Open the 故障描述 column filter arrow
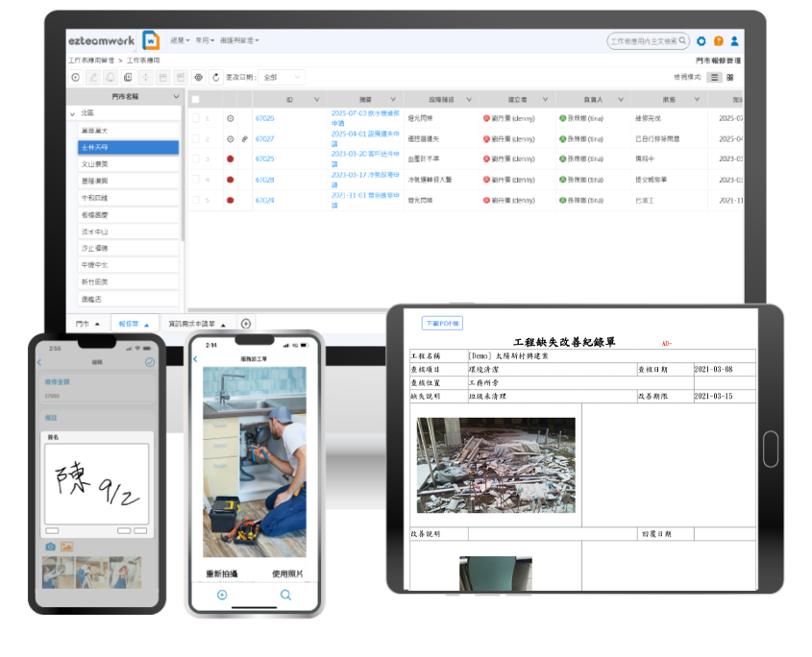The image size is (812, 657). 469,99
